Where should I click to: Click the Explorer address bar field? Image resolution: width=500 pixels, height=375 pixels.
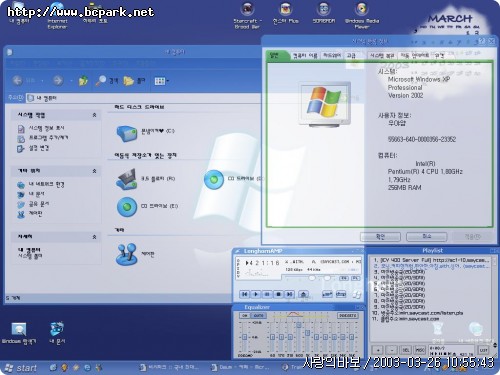tap(143, 98)
